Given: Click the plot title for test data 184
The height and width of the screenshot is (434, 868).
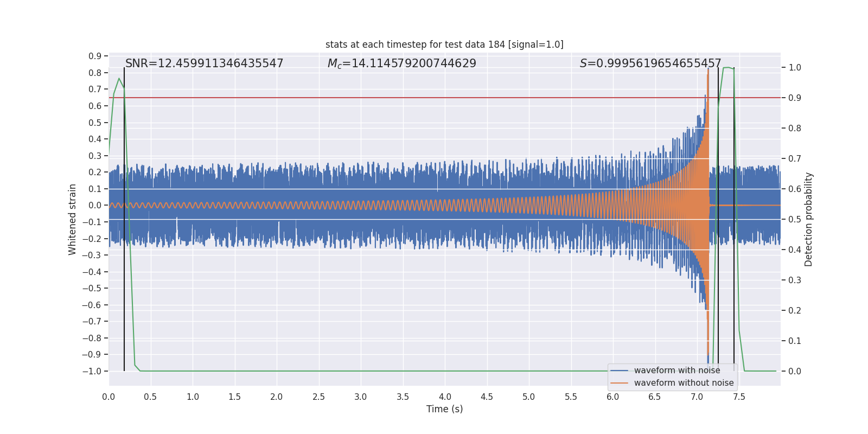Looking at the screenshot, I should 444,44.
